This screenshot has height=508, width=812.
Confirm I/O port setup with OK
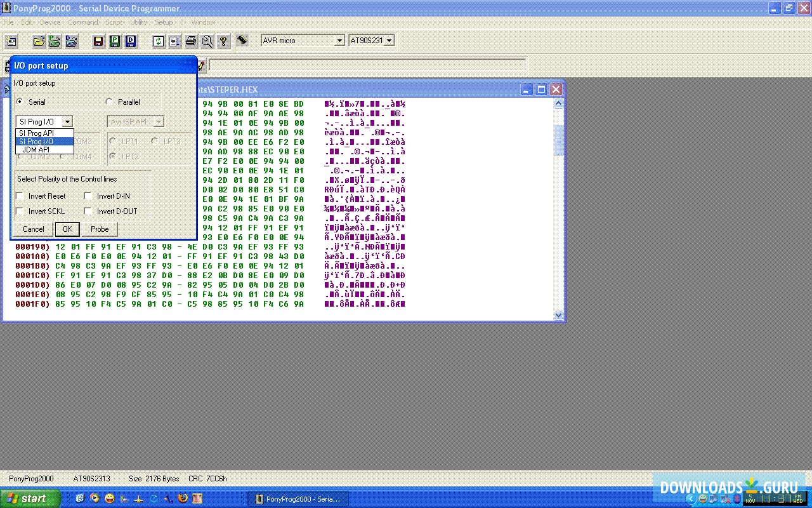tap(67, 229)
